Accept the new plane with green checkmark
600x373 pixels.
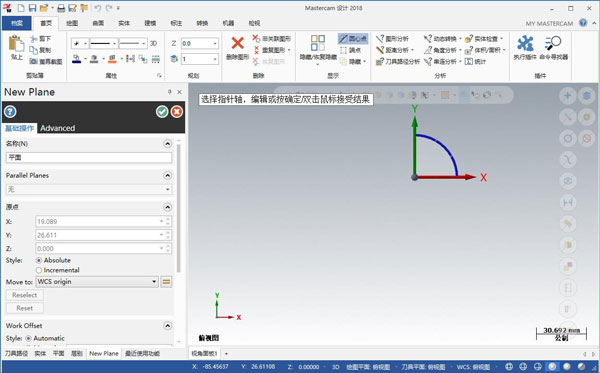point(162,112)
